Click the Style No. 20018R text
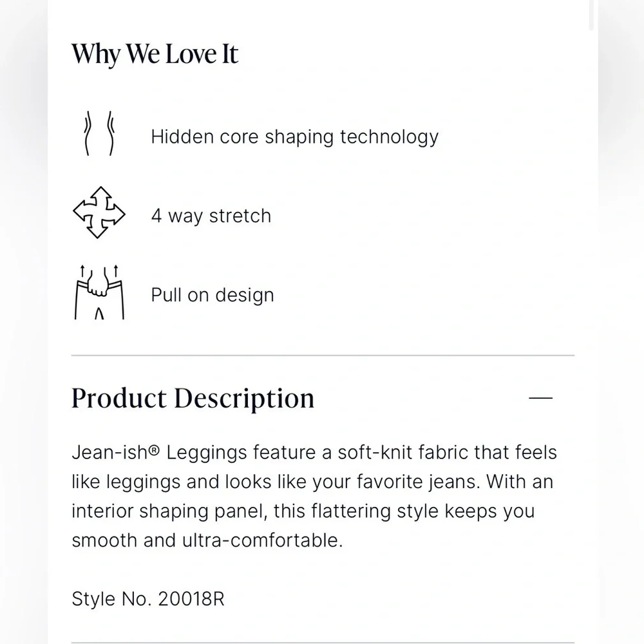Viewport: 644px width, 644px height. click(x=148, y=598)
